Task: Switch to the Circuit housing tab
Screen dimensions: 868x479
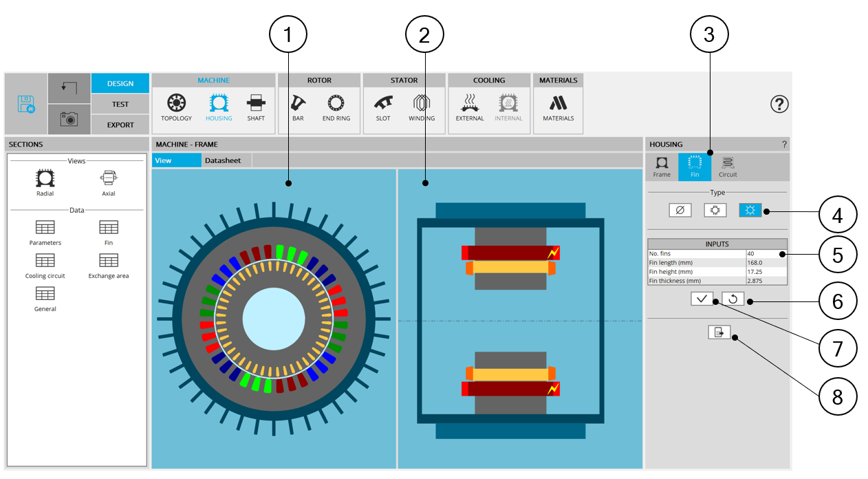Action: click(728, 167)
